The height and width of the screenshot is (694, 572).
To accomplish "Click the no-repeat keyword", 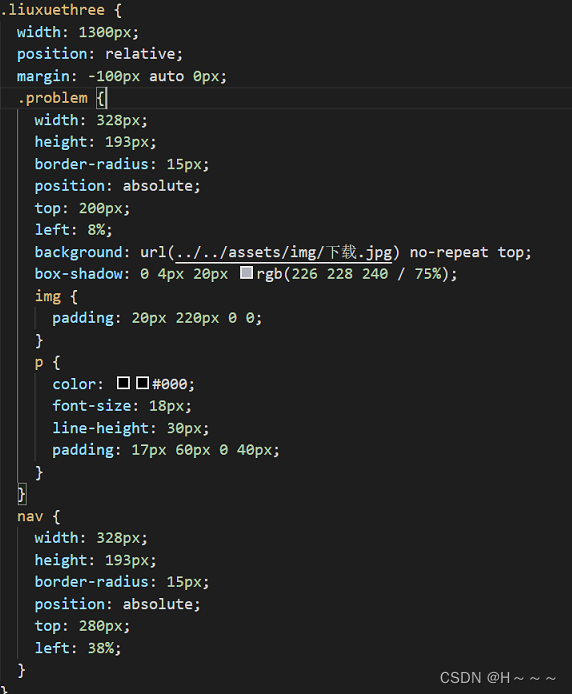I will (449, 252).
